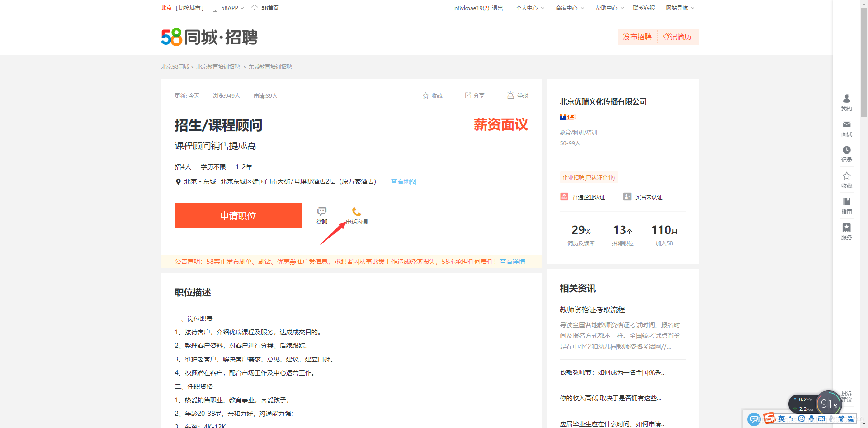The image size is (868, 428).
Task: Click the 查看地图 link
Action: coord(403,181)
